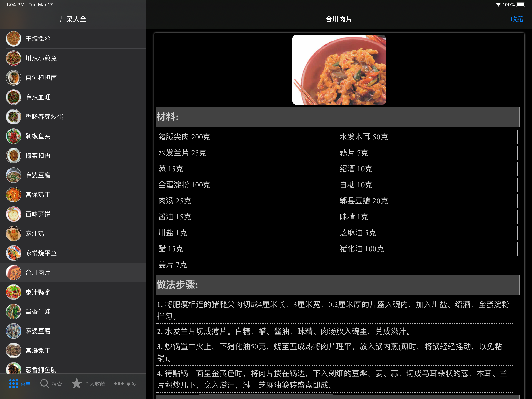This screenshot has width=532, height=399.
Task: Tap ingredient cell 葱 15克
Action: tap(247, 169)
